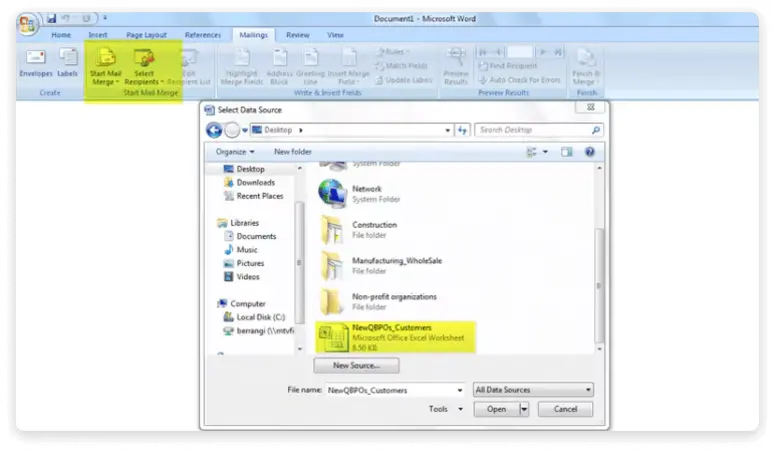Click Update Labels in the ribbon
Viewport: 775px width, 451px height.
click(403, 80)
